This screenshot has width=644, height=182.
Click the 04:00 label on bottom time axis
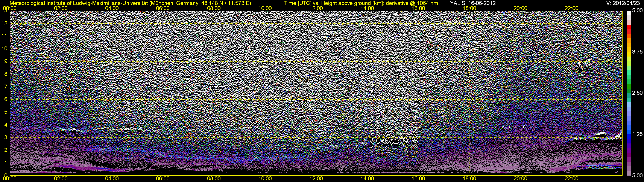(x=112, y=179)
